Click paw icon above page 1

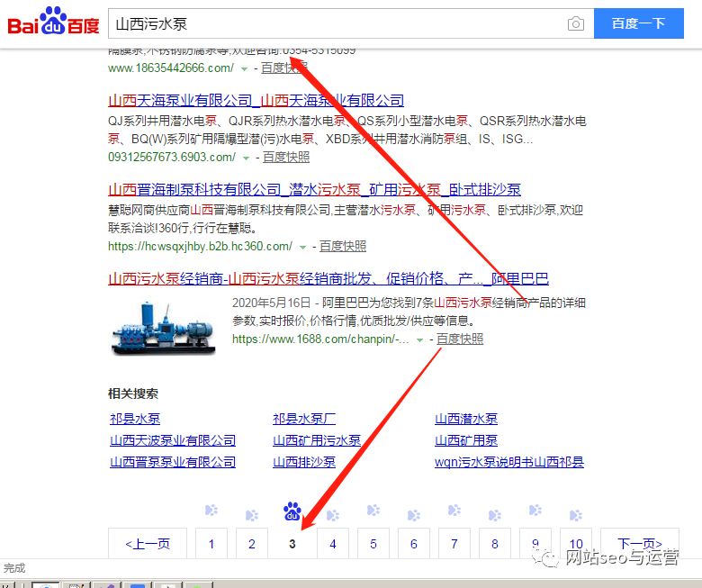[x=211, y=510]
